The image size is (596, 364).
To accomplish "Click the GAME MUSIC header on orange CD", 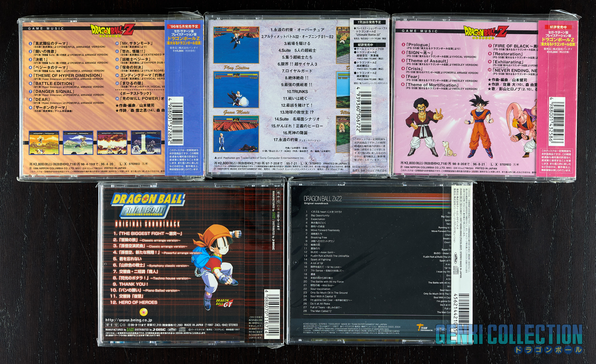I will coord(46,29).
